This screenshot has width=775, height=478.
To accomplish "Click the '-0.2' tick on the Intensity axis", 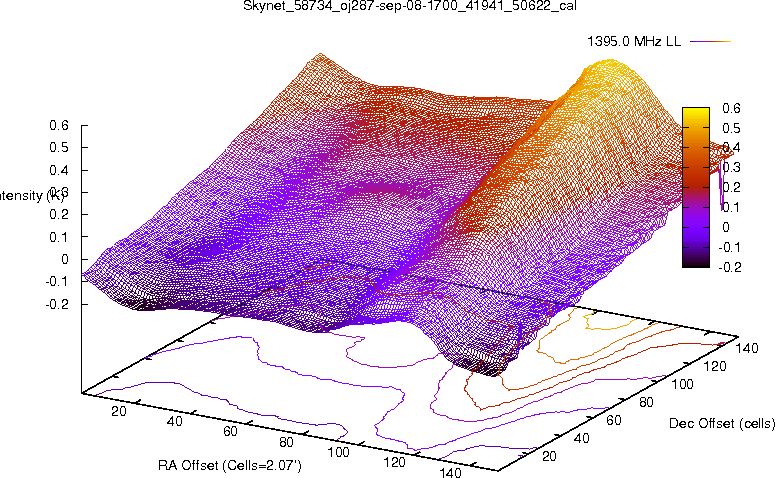I will click(x=57, y=304).
